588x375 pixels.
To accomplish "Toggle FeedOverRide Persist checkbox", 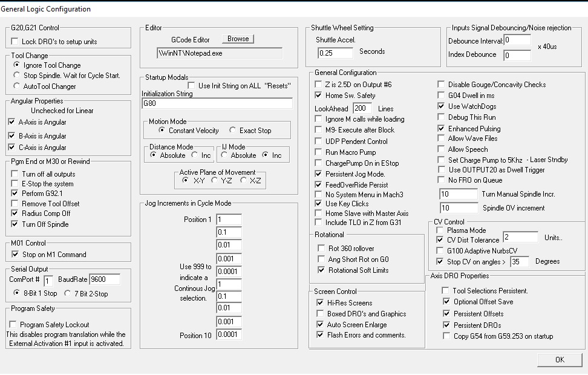I will coord(318,184).
